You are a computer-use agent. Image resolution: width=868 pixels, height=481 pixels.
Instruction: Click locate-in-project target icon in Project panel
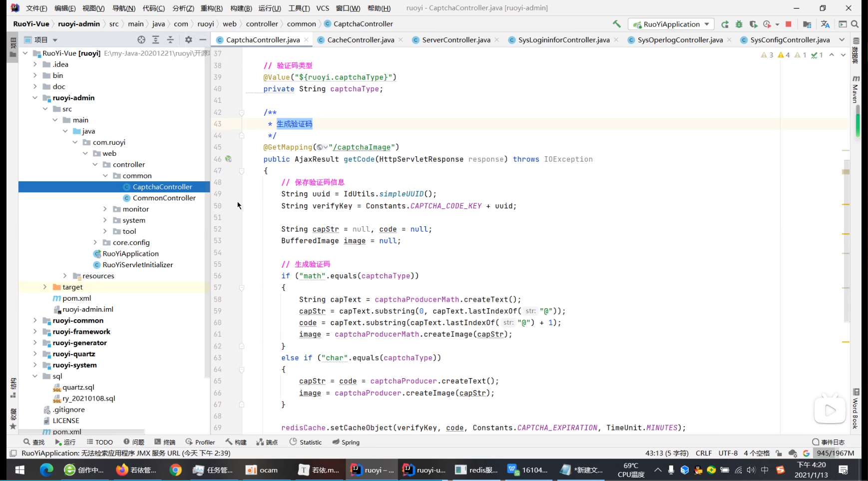pyautogui.click(x=141, y=39)
